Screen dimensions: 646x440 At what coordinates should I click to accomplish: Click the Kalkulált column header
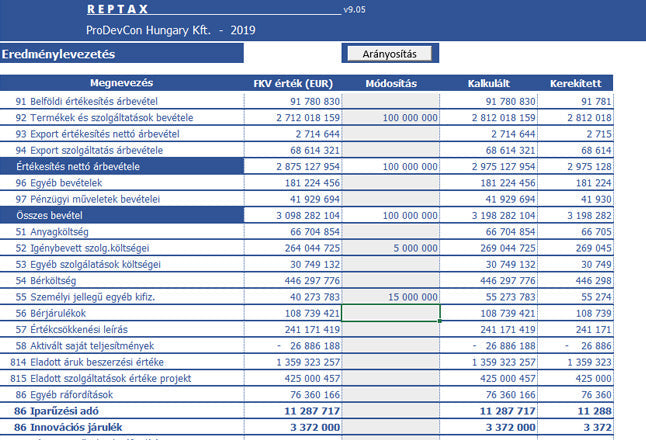(491, 83)
